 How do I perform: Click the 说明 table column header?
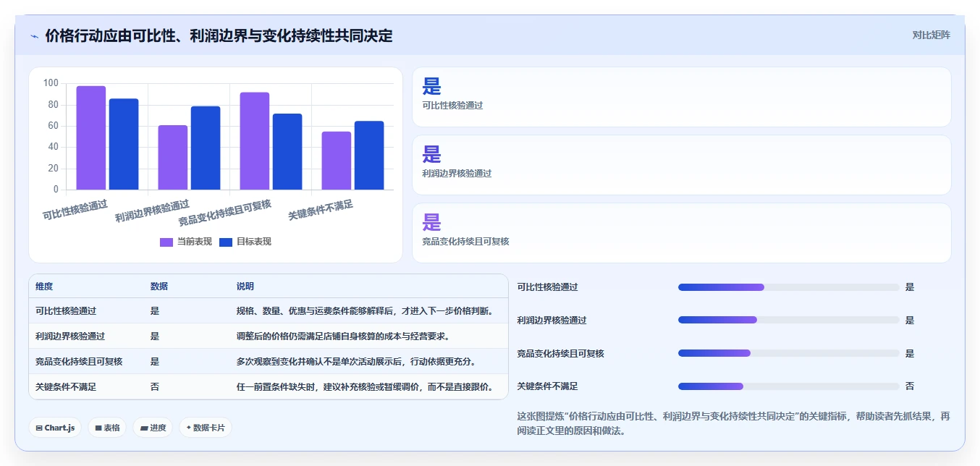tap(245, 287)
